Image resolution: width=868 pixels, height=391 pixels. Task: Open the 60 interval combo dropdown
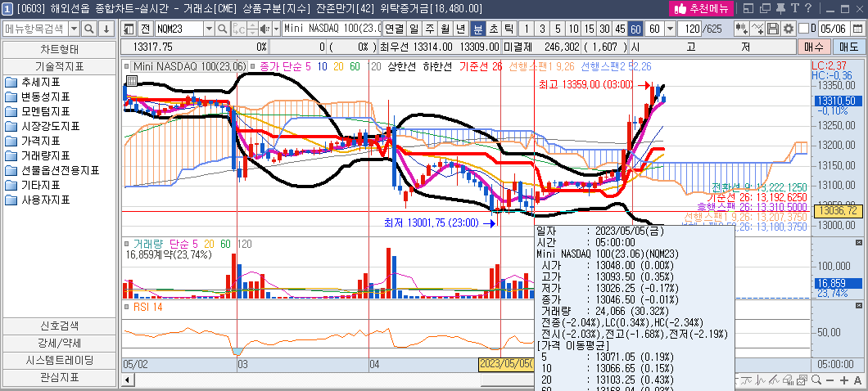click(671, 29)
